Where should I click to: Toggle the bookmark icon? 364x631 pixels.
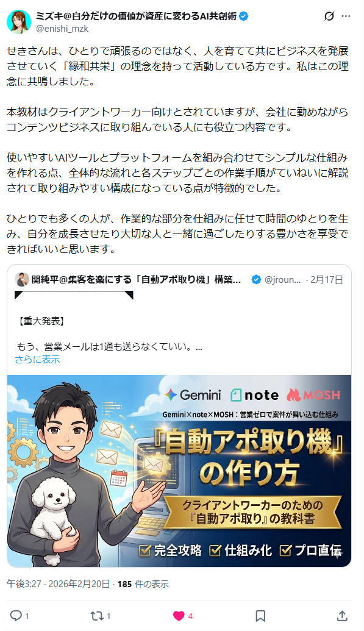(x=260, y=616)
